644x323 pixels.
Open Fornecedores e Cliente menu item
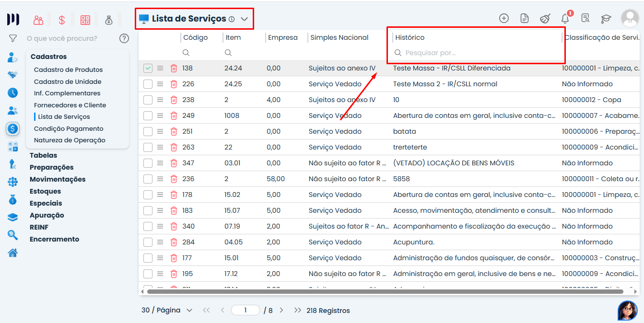point(70,105)
